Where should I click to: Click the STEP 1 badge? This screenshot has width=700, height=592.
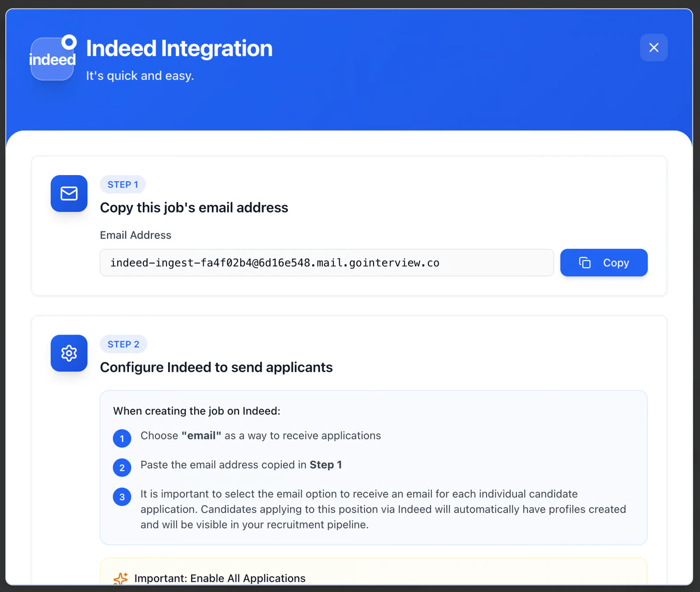point(123,184)
